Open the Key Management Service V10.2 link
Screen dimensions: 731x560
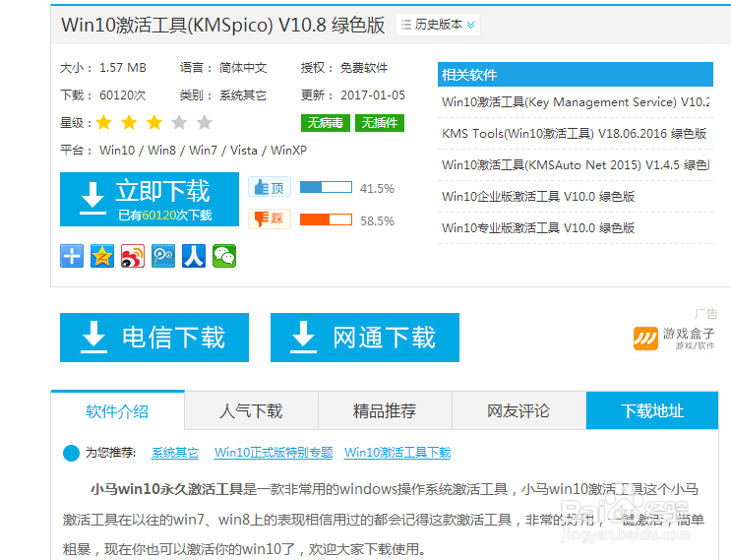tap(576, 102)
